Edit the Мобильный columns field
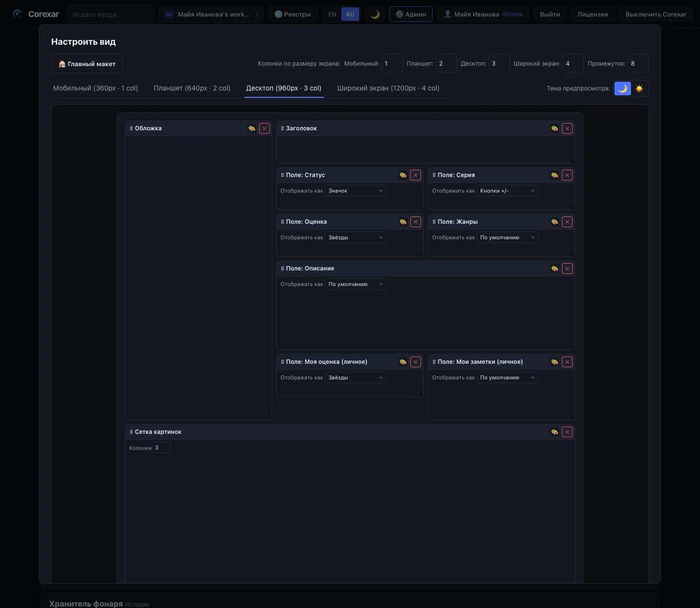Viewport: 700px width, 608px height. tap(392, 63)
